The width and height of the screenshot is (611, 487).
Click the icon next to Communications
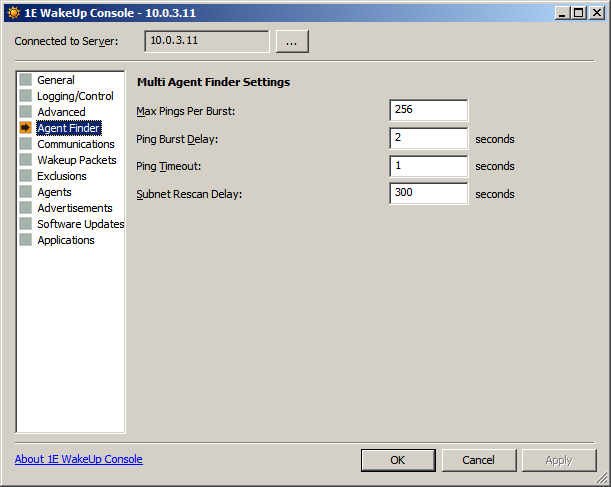[x=26, y=144]
